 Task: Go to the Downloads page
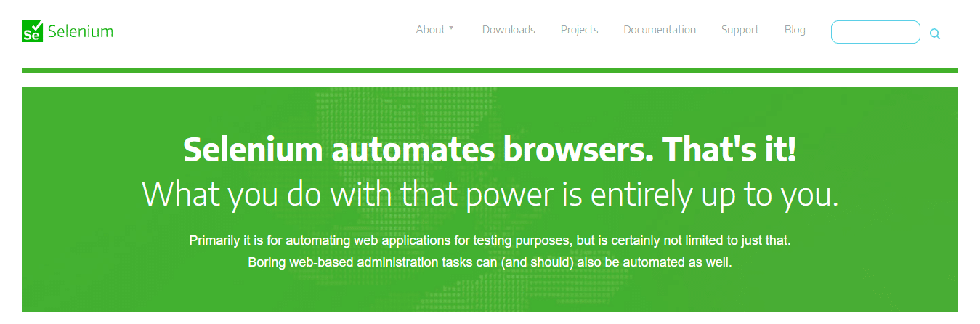coord(509,30)
